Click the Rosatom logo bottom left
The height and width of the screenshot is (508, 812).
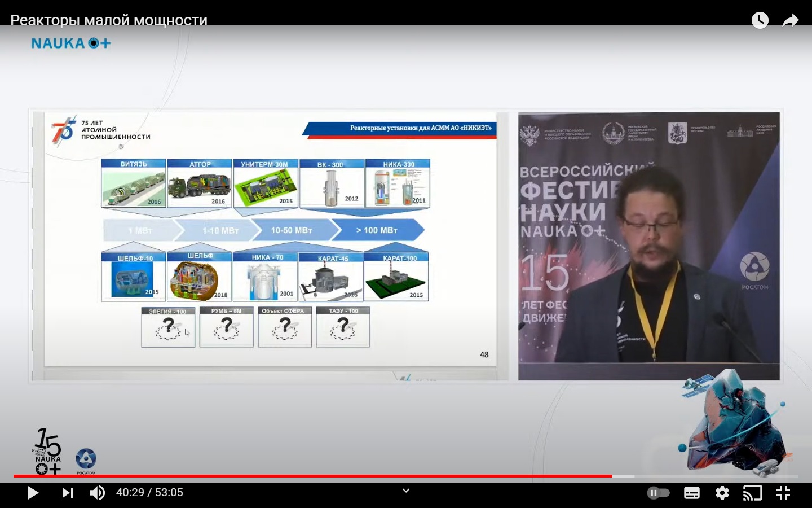point(86,461)
